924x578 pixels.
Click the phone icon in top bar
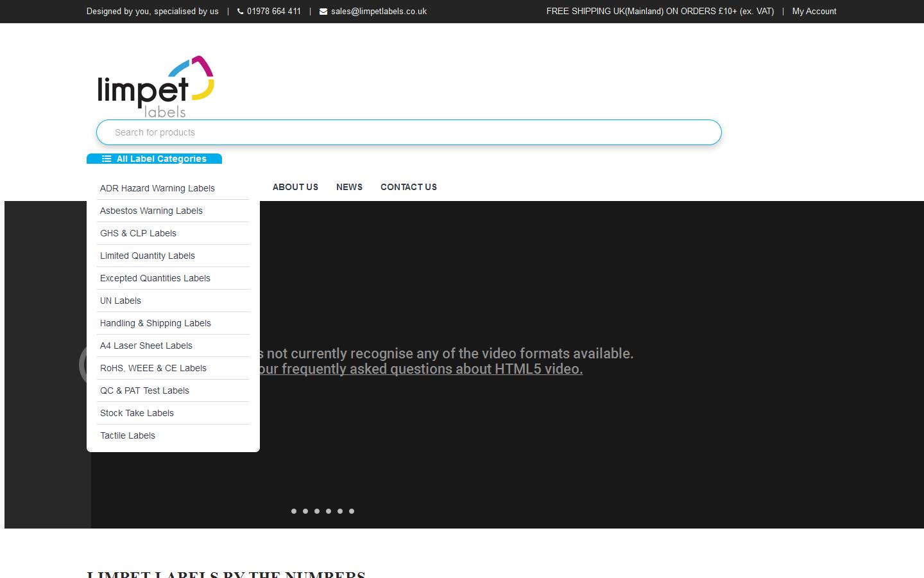241,12
